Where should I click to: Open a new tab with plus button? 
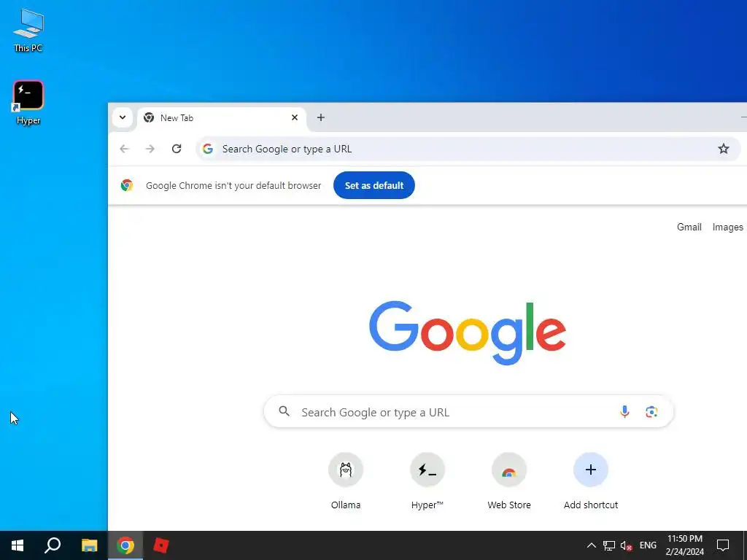(321, 117)
